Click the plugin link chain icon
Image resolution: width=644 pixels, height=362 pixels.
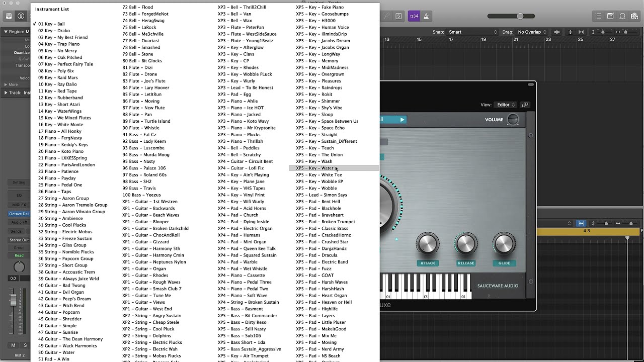point(525,105)
